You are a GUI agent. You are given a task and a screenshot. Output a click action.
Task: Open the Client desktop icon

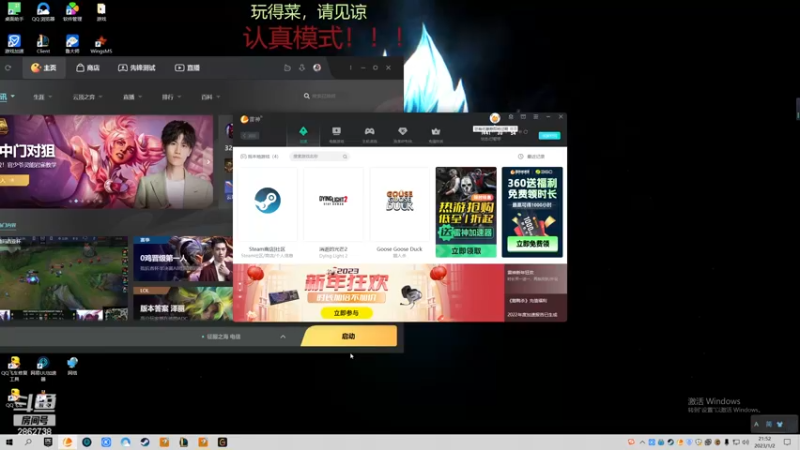pyautogui.click(x=43, y=45)
